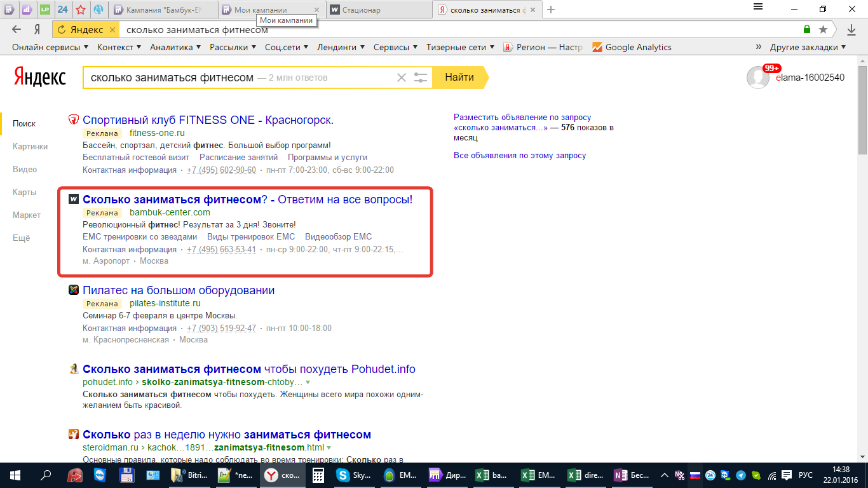Open Calculator from the taskbar
Screen dimensions: 868x488
click(318, 475)
